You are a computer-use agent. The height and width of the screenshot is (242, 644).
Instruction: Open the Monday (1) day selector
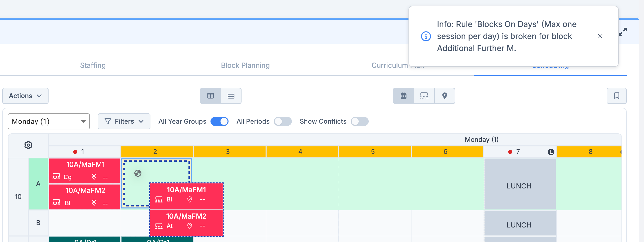click(x=49, y=121)
